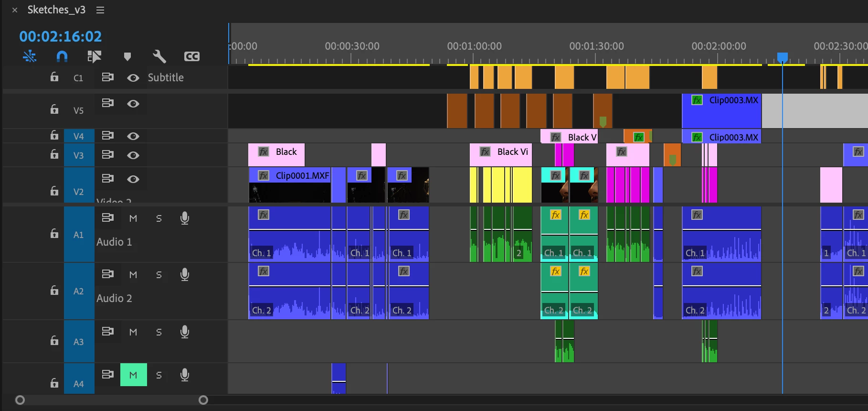The height and width of the screenshot is (411, 868).
Task: Toggle snap in timeline magnet icon
Action: 62,56
